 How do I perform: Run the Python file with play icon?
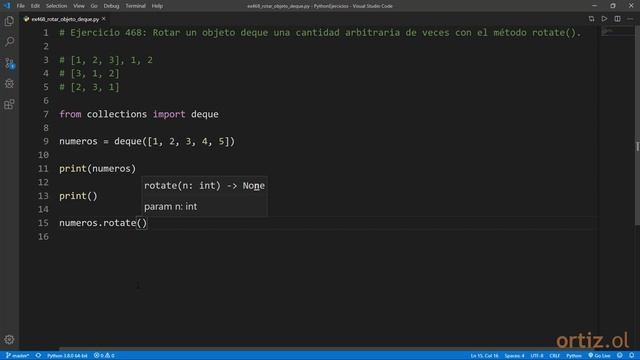coord(604,19)
